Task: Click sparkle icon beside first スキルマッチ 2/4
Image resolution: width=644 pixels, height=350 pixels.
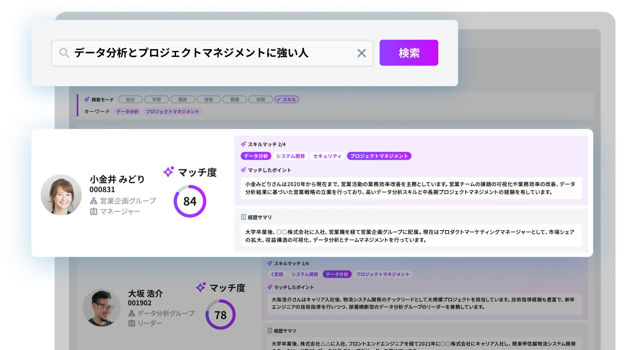Action: click(243, 144)
